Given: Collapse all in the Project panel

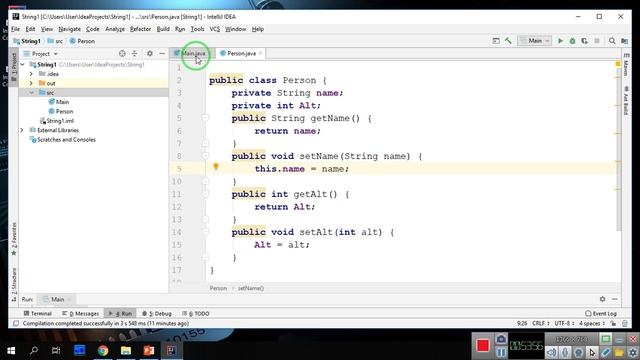Looking at the screenshot, I should [134, 53].
